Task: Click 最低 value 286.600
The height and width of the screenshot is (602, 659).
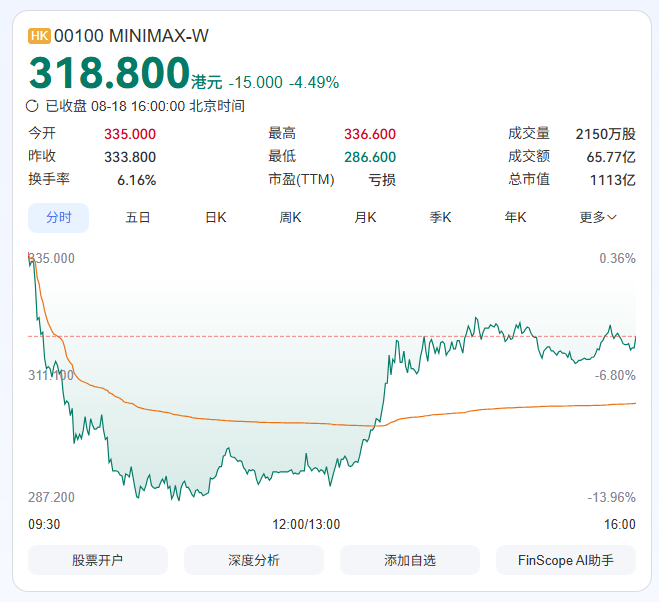Action: tap(370, 157)
